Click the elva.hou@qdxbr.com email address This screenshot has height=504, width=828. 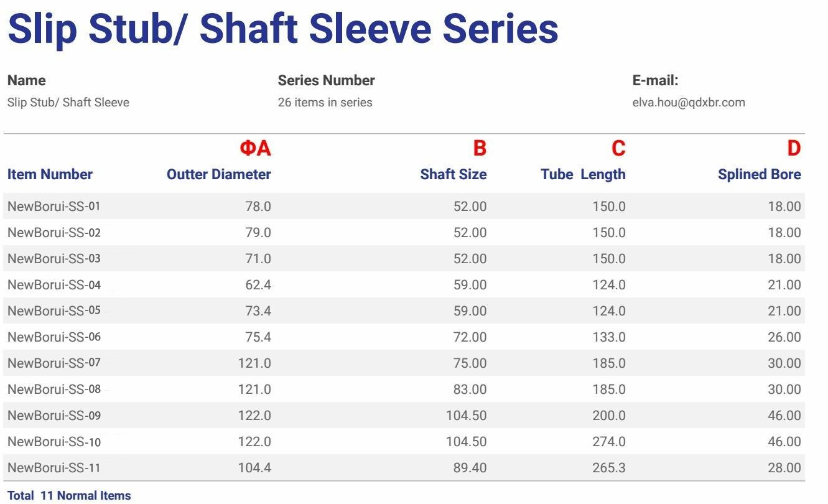688,103
